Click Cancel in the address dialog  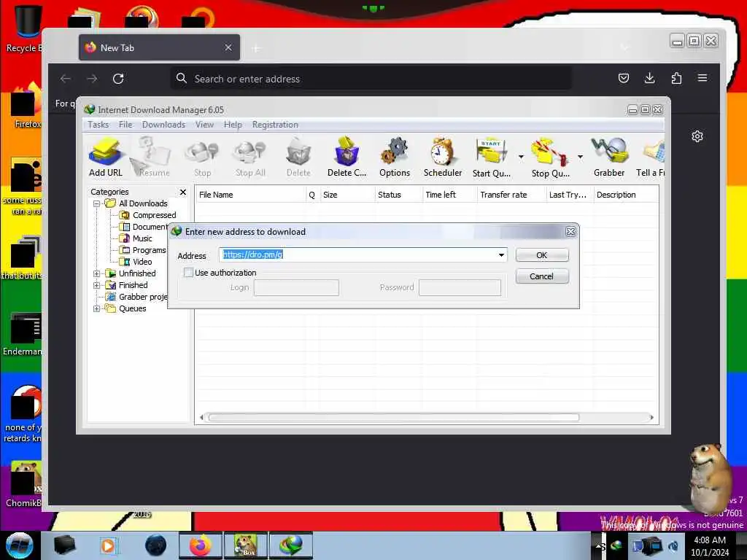pos(542,276)
